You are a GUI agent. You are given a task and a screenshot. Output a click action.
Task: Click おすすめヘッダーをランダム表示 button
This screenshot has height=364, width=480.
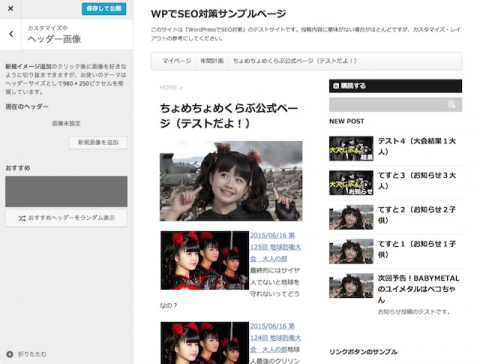[x=66, y=218]
